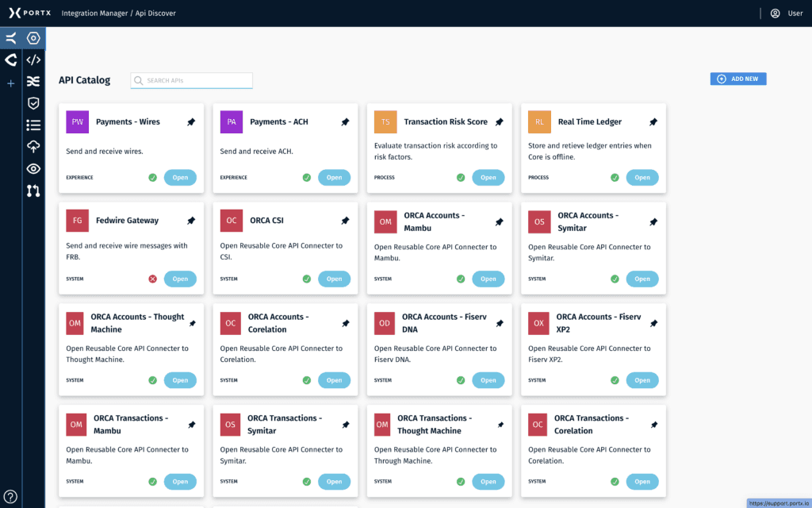Open the ORCA Accounts - Corelation API

click(334, 380)
